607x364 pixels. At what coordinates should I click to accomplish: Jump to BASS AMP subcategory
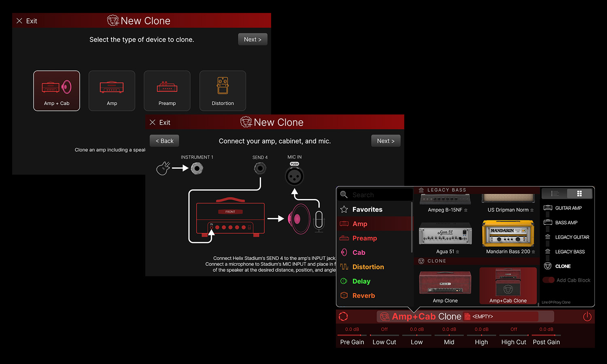pyautogui.click(x=560, y=222)
